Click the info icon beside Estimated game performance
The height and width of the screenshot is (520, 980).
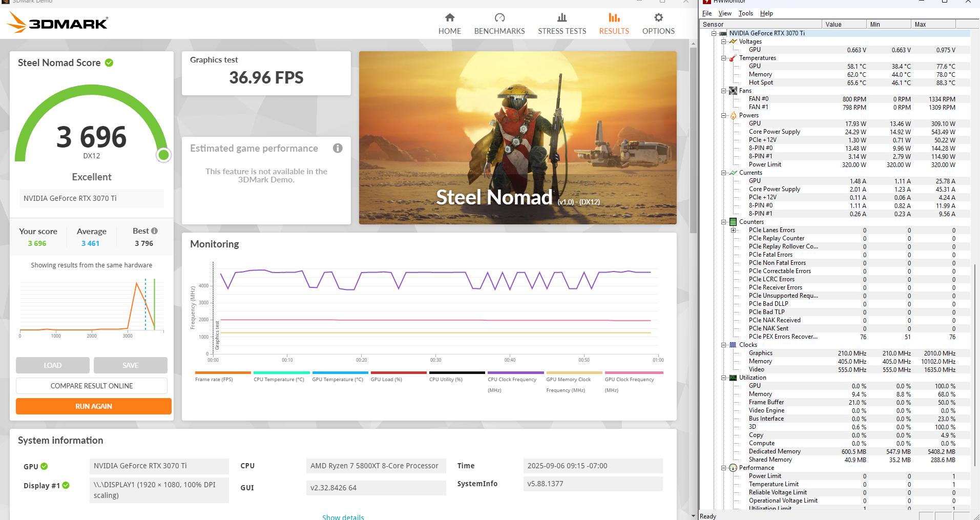click(x=338, y=148)
